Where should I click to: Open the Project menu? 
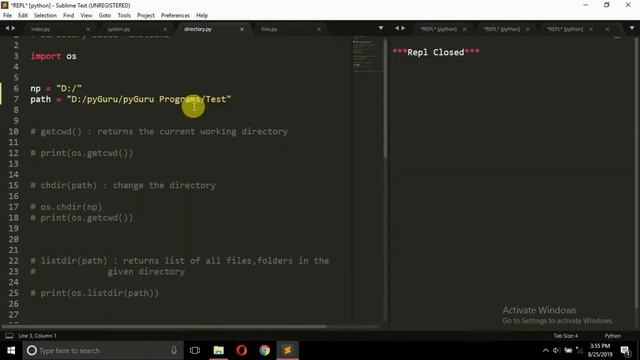[146, 16]
